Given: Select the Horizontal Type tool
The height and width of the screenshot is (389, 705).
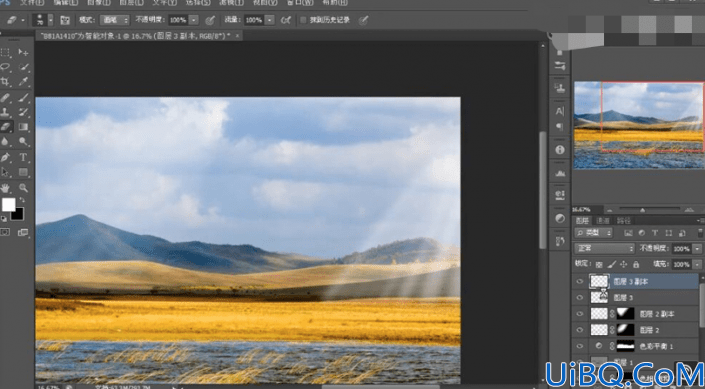Looking at the screenshot, I should pos(23,157).
